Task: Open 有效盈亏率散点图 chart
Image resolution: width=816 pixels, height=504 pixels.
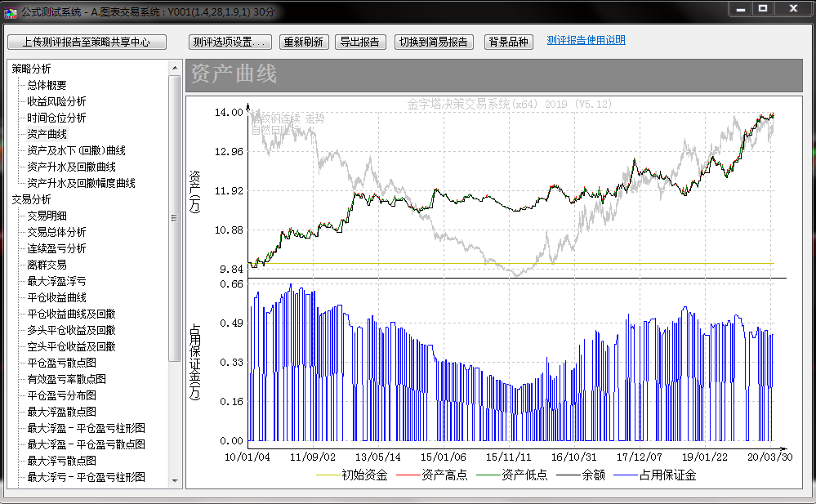Action: coord(67,379)
